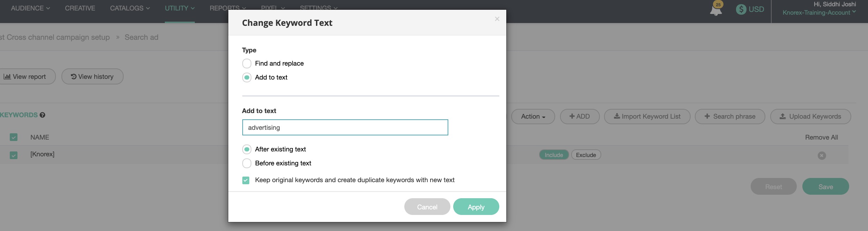Open the Utility menu tab
This screenshot has width=868, height=231.
[x=179, y=8]
